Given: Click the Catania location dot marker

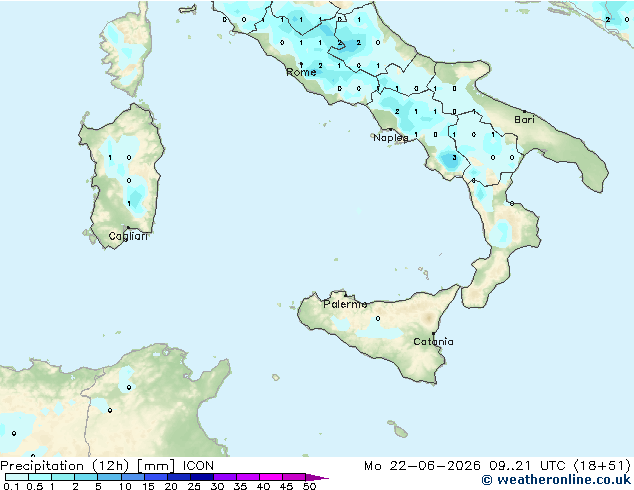Looking at the screenshot, I should (433, 334).
